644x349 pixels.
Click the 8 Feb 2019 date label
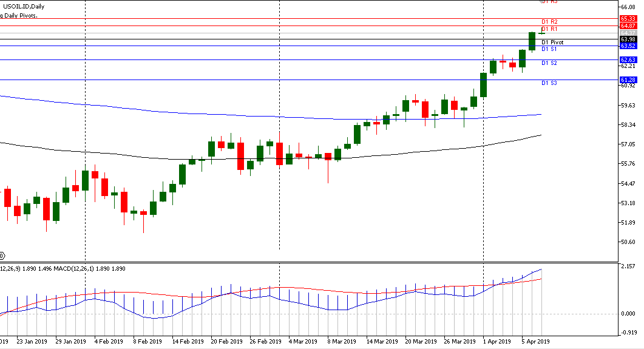[x=147, y=341]
